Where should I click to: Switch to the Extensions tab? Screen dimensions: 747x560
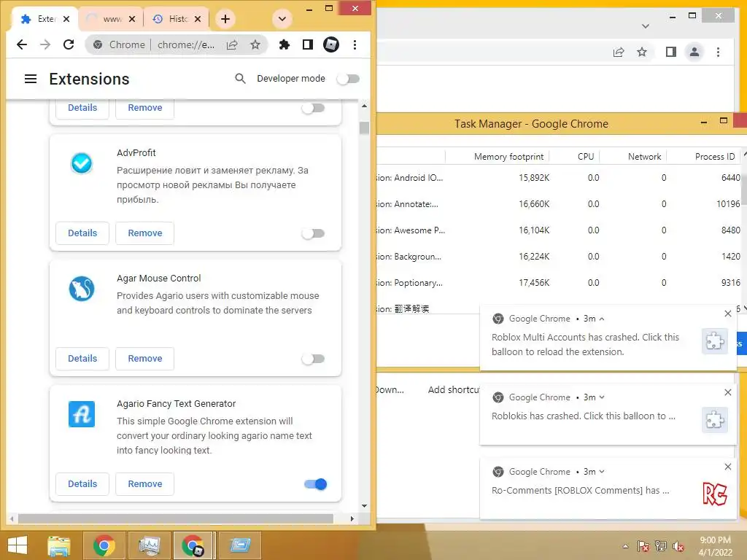tap(44, 19)
